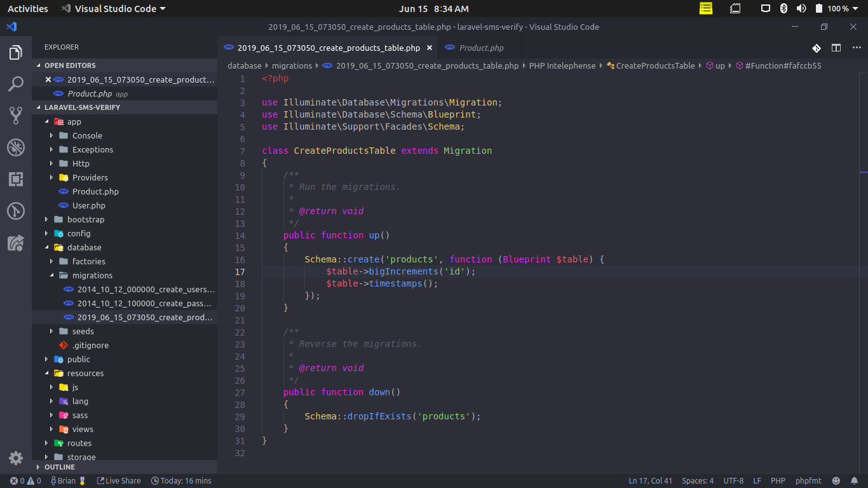Click the git diamond icon in editor toolbar
The width and height of the screenshot is (868, 488).
(x=817, y=48)
